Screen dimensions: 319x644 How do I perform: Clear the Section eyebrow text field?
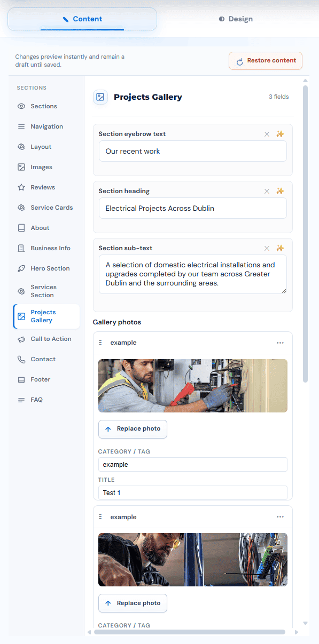[267, 134]
